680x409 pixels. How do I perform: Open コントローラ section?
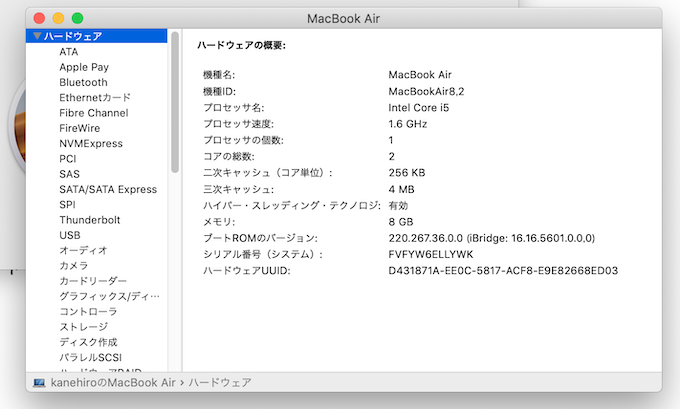88,311
